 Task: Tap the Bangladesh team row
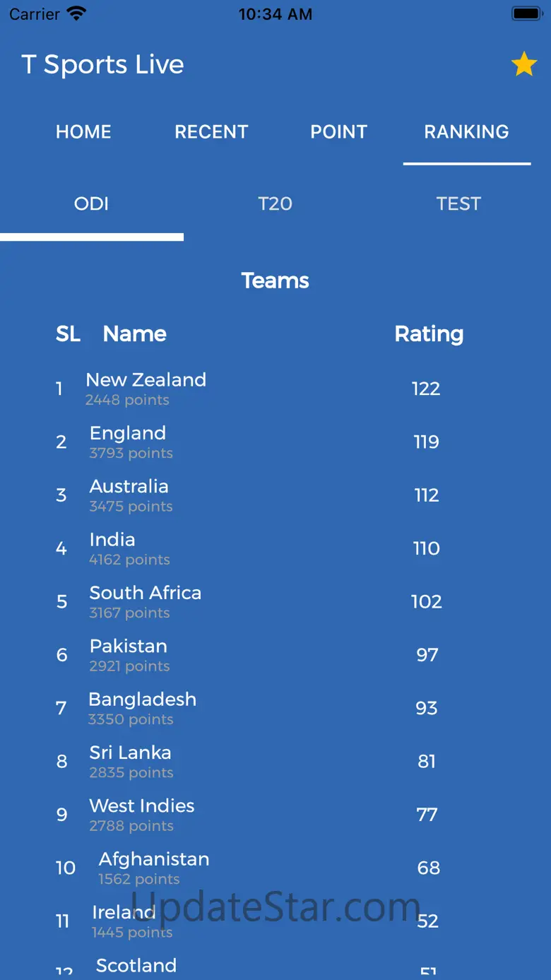[275, 708]
